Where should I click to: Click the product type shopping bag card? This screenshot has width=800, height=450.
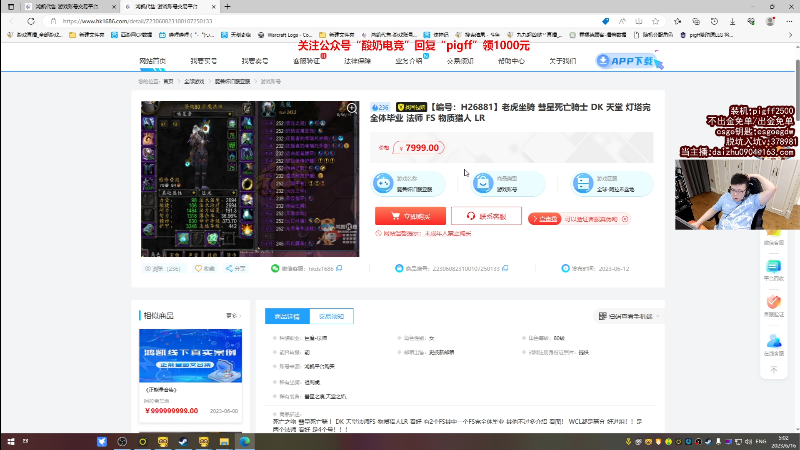508,183
